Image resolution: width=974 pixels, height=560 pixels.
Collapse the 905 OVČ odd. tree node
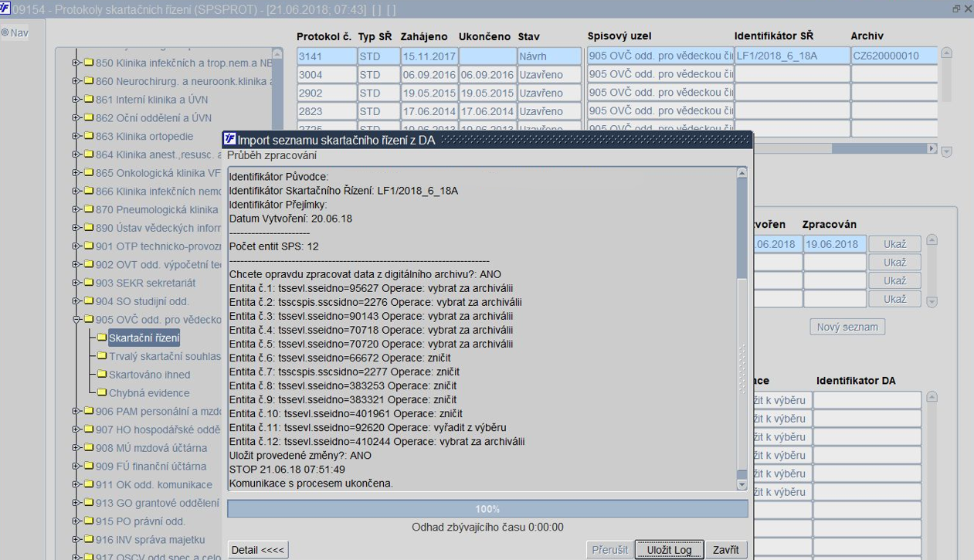pos(76,320)
